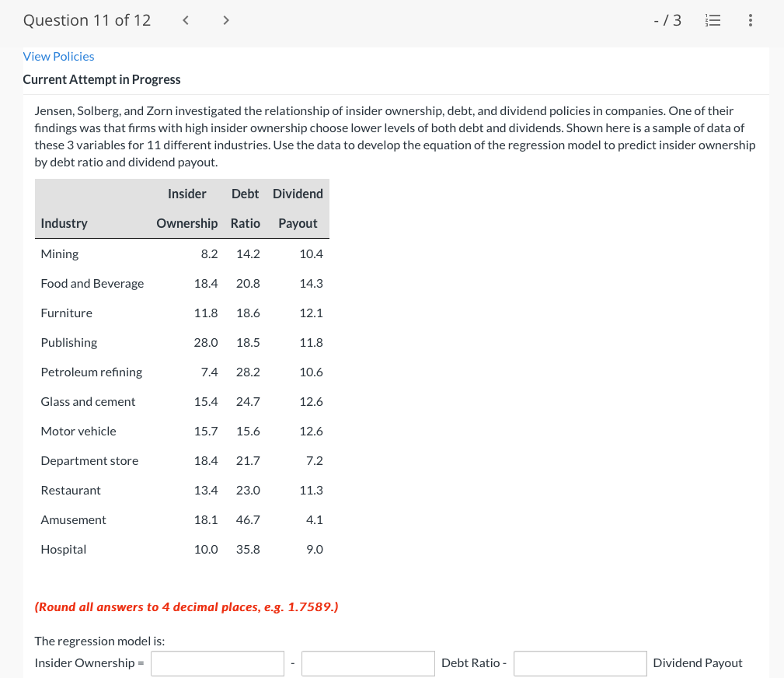Viewport: 784px width, 678px height.
Task: Select Publishing debt ratio value 18.5
Action: pos(248,342)
